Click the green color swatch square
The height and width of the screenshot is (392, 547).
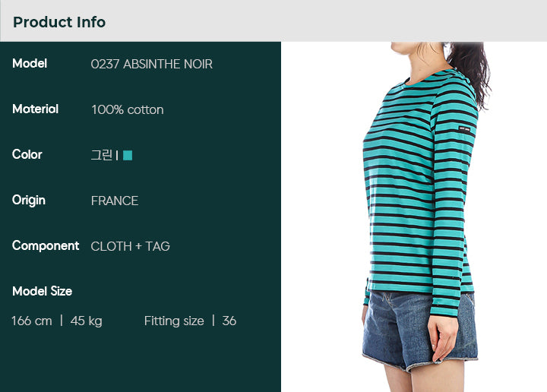128,155
